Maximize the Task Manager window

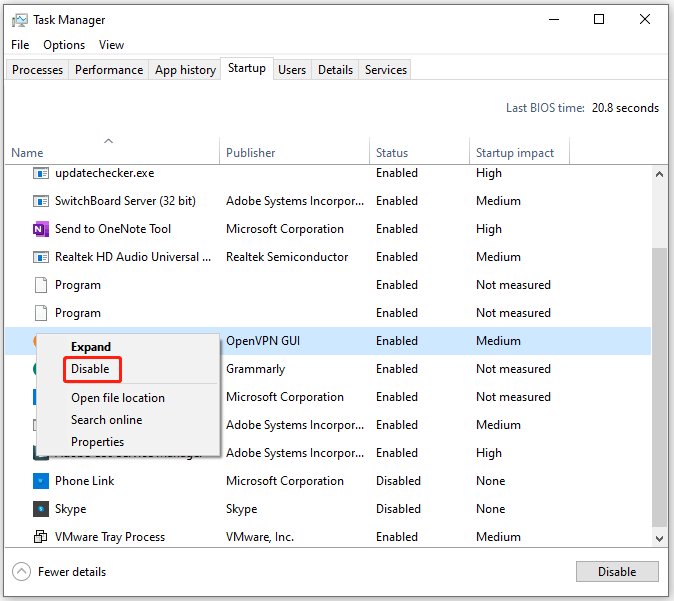599,19
